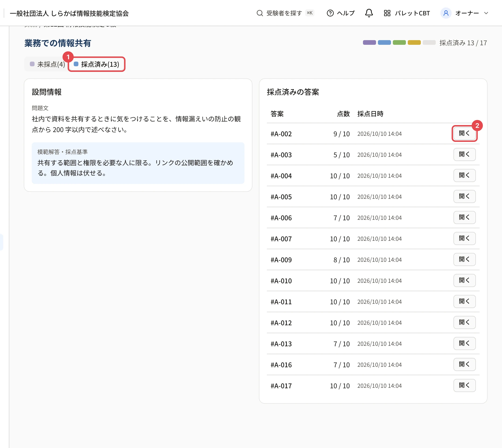Click the 点数 column header
This screenshot has height=448, width=502.
pyautogui.click(x=343, y=114)
